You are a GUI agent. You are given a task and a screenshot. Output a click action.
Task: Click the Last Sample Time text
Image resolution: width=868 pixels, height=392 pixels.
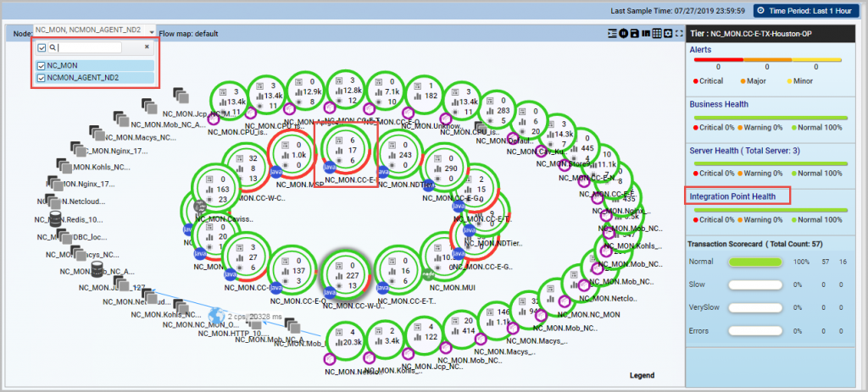[x=677, y=11]
